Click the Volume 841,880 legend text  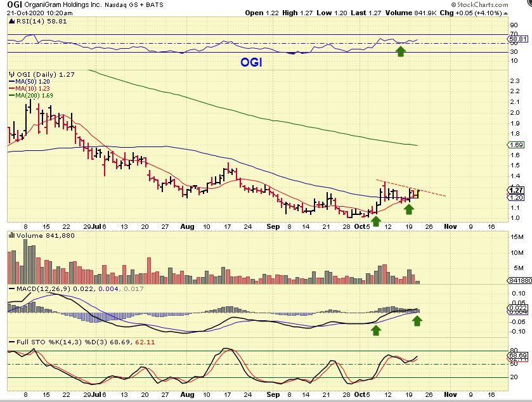(46, 235)
